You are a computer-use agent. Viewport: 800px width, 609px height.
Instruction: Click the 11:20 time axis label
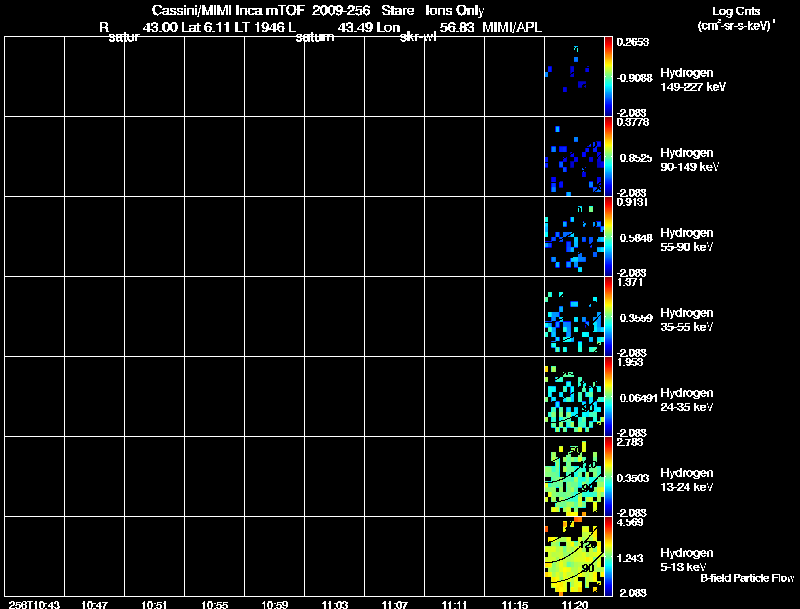coord(574,604)
